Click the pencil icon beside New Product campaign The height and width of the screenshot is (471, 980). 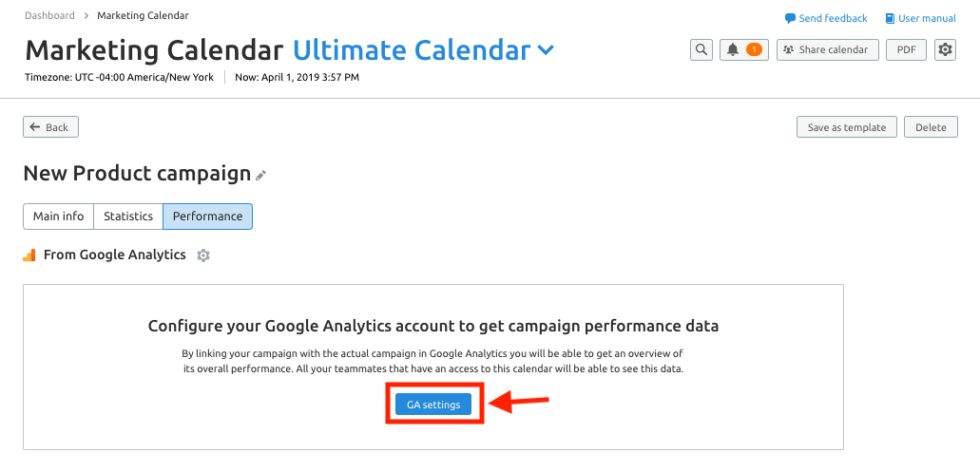[261, 176]
